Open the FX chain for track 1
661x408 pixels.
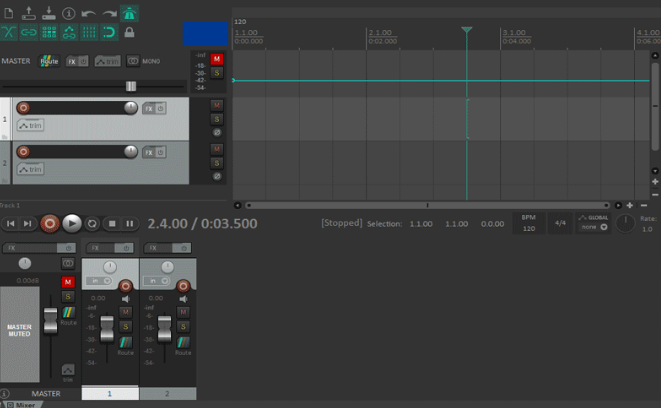click(x=149, y=109)
